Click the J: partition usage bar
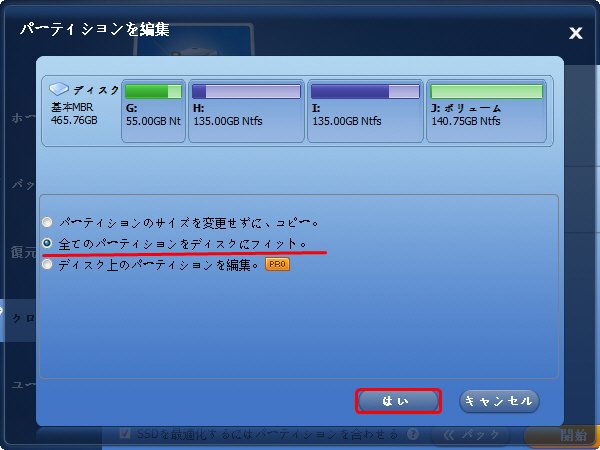 [x=486, y=91]
